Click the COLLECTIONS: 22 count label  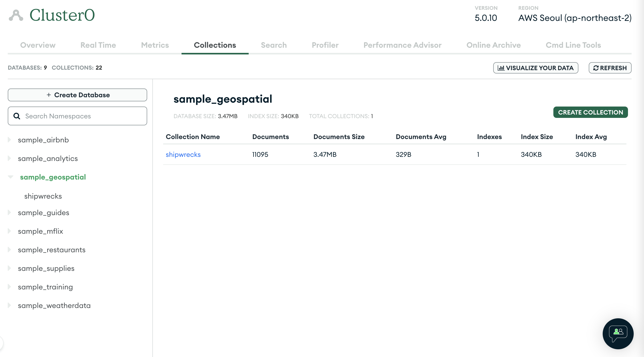pyautogui.click(x=77, y=68)
